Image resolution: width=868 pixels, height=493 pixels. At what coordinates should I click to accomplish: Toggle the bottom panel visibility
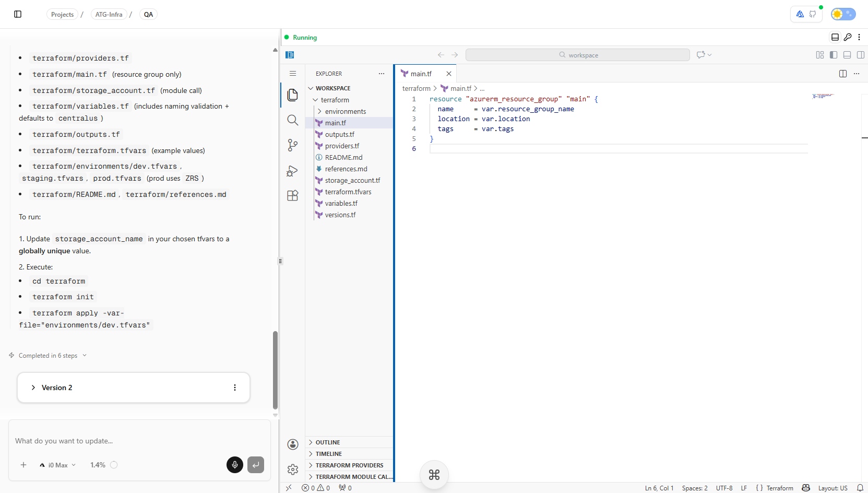[847, 54]
